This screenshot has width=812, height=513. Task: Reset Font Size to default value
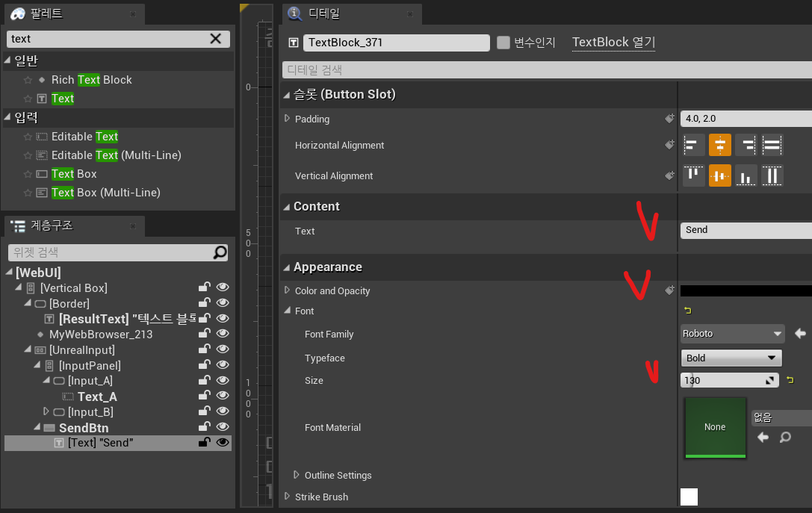pos(790,381)
